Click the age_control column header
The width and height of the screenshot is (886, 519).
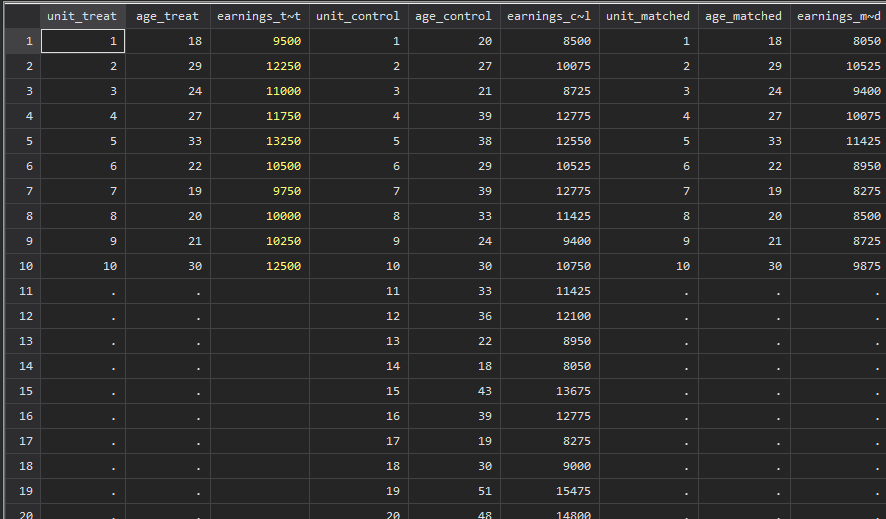click(453, 16)
